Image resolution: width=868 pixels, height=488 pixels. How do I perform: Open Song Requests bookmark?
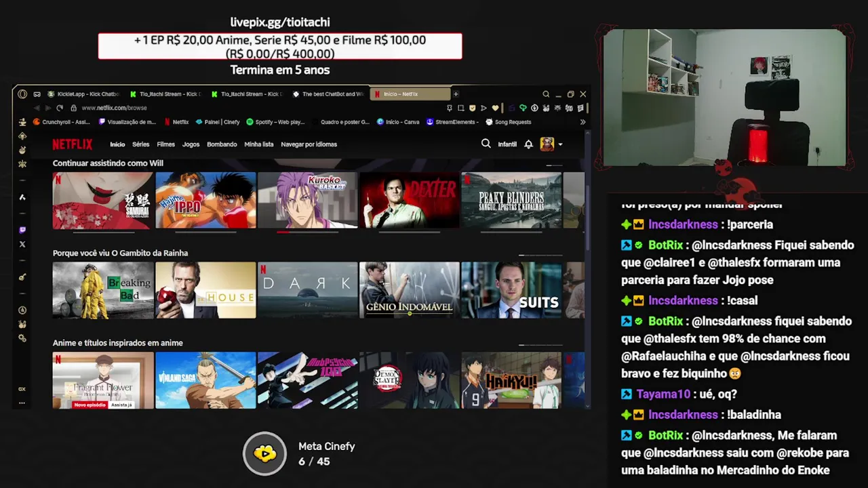click(x=509, y=122)
